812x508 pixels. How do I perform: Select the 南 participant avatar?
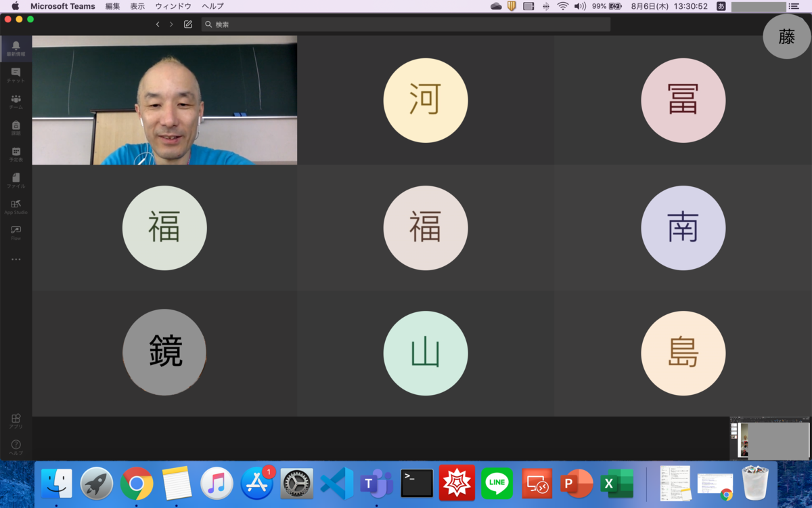[x=683, y=228]
